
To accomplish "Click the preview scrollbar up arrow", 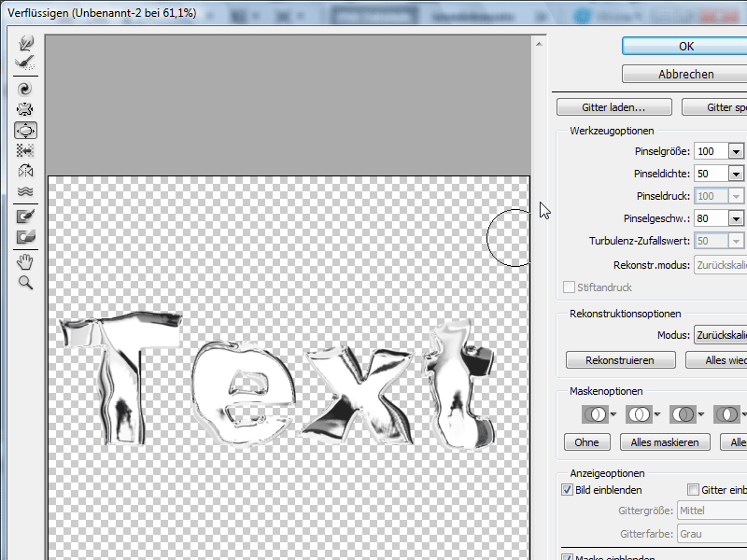I will tap(539, 44).
